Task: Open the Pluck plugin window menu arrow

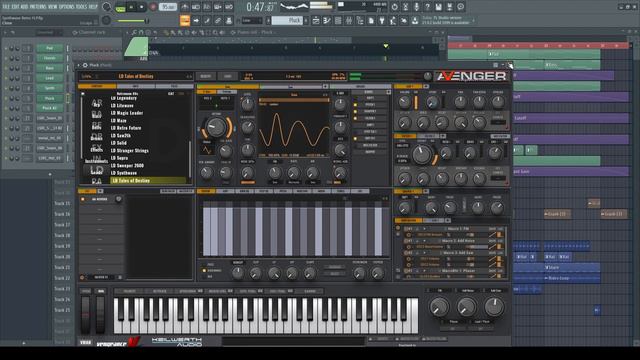Action: pos(79,65)
